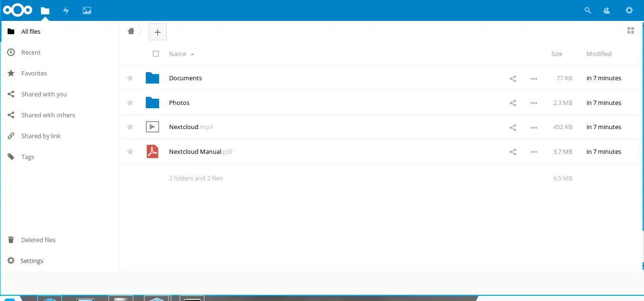Viewport: 644px width, 301px height.
Task: Open more actions for Documents
Action: [534, 78]
